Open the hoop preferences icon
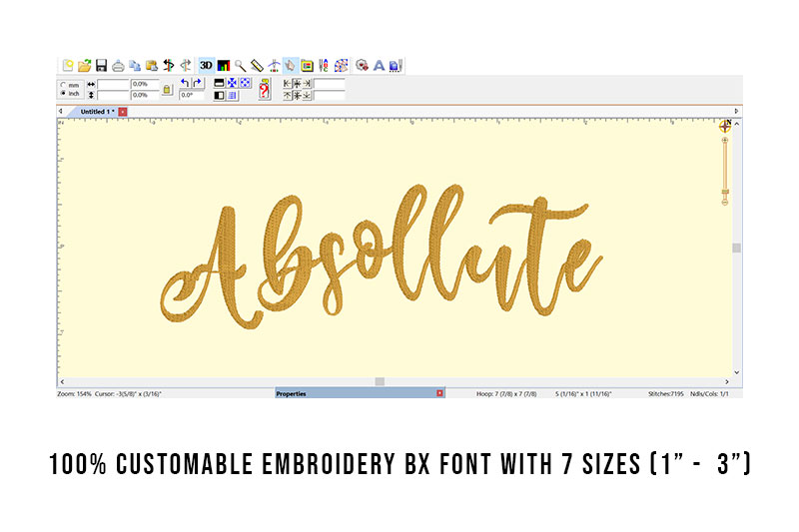Viewport: 799px width, 532px height. tap(307, 65)
